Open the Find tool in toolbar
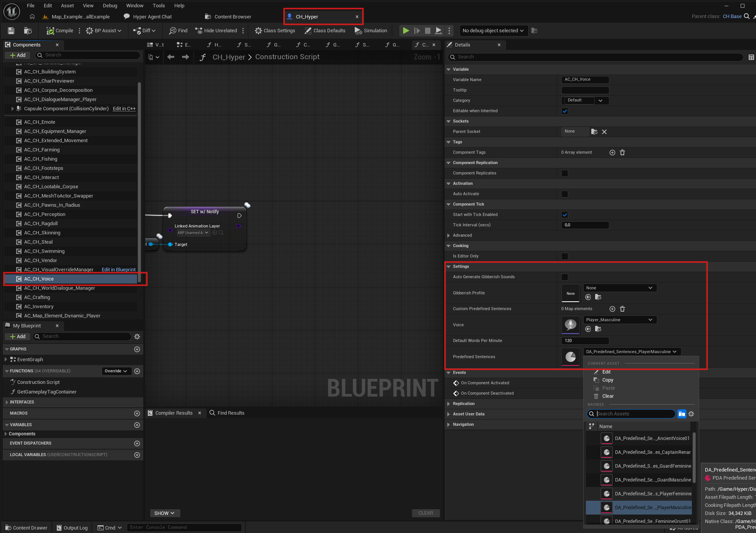Image resolution: width=756 pixels, height=533 pixels. 179,31
